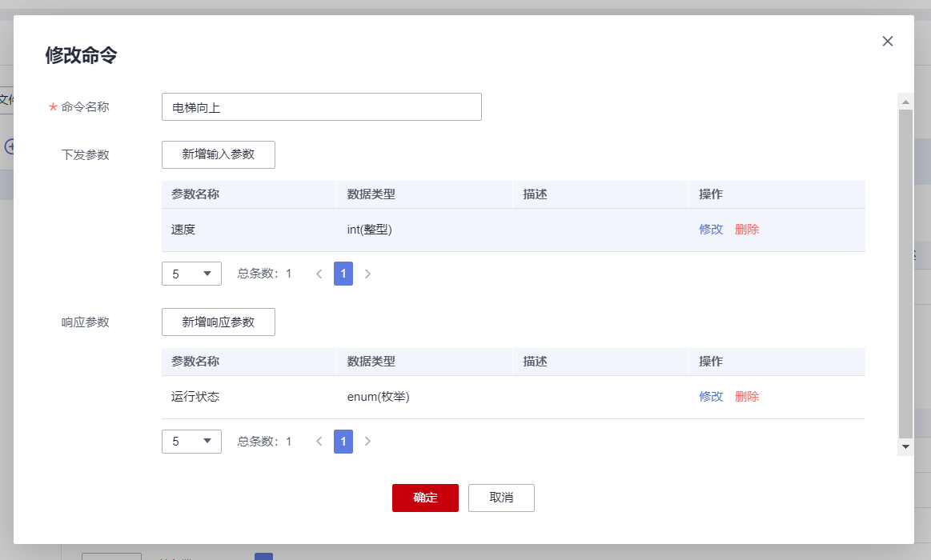Edit the 速度 parameter via 修改
The width and height of the screenshot is (931, 560).
click(x=711, y=230)
